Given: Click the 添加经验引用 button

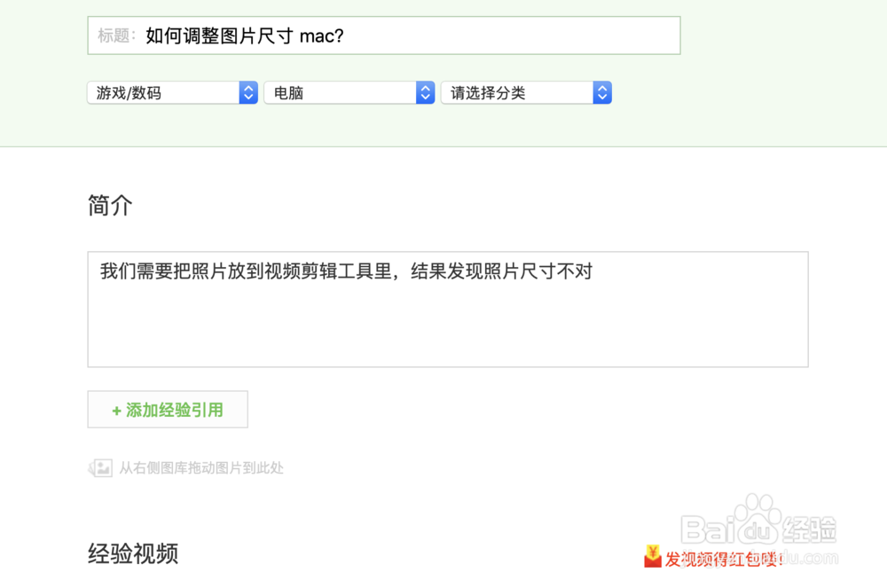Looking at the screenshot, I should [x=168, y=410].
